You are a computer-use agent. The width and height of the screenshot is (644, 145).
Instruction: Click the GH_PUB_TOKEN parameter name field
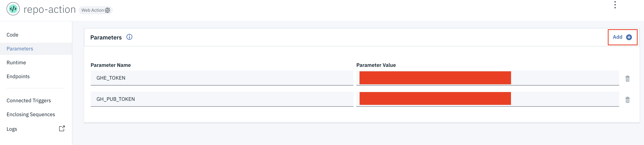point(222,99)
